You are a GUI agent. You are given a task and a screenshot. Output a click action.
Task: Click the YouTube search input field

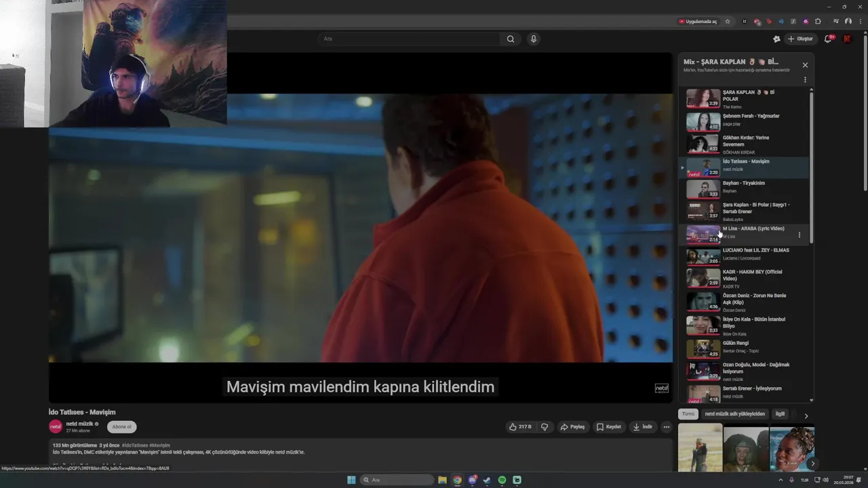click(x=409, y=39)
